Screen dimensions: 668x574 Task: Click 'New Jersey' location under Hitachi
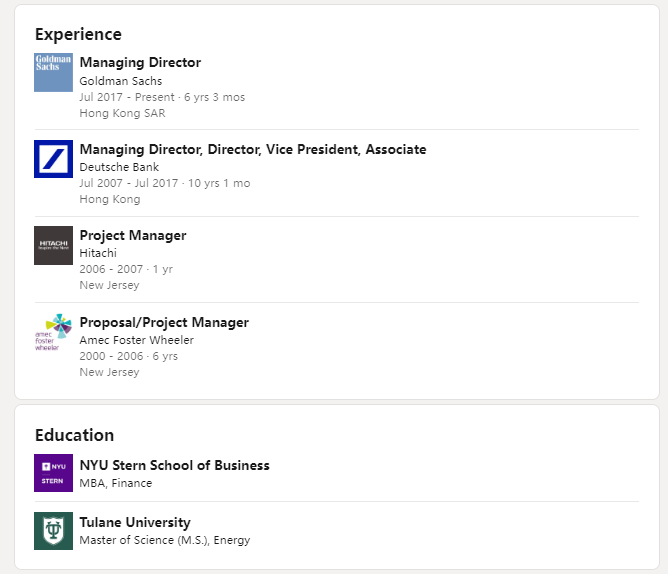[109, 285]
